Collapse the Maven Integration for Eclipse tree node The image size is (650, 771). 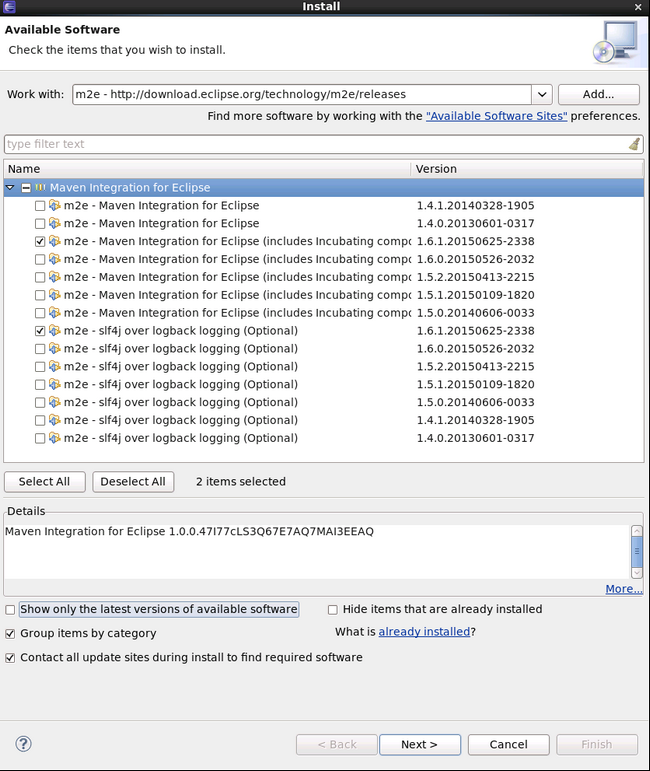coord(10,187)
